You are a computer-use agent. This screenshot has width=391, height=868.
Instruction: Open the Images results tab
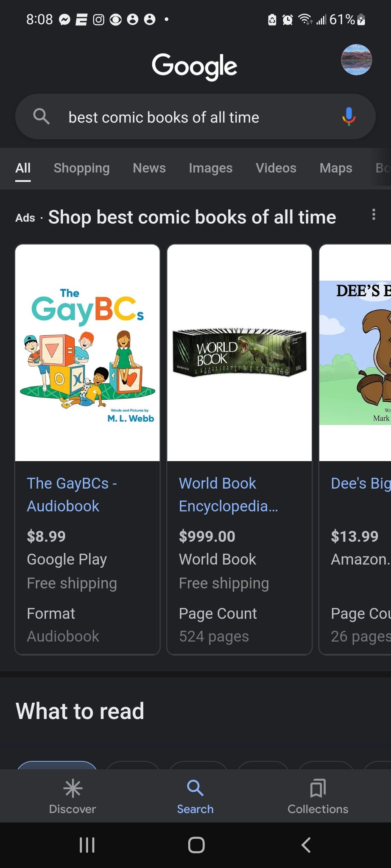pyautogui.click(x=211, y=168)
